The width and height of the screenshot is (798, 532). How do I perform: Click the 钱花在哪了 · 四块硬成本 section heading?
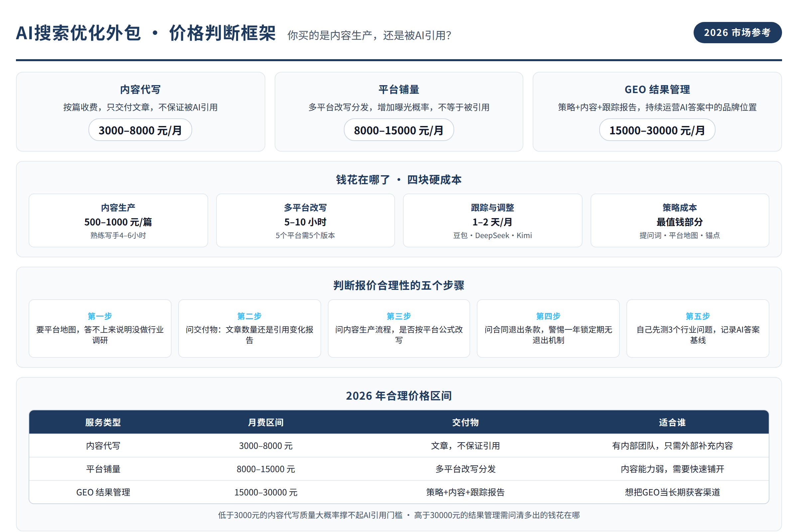(399, 180)
